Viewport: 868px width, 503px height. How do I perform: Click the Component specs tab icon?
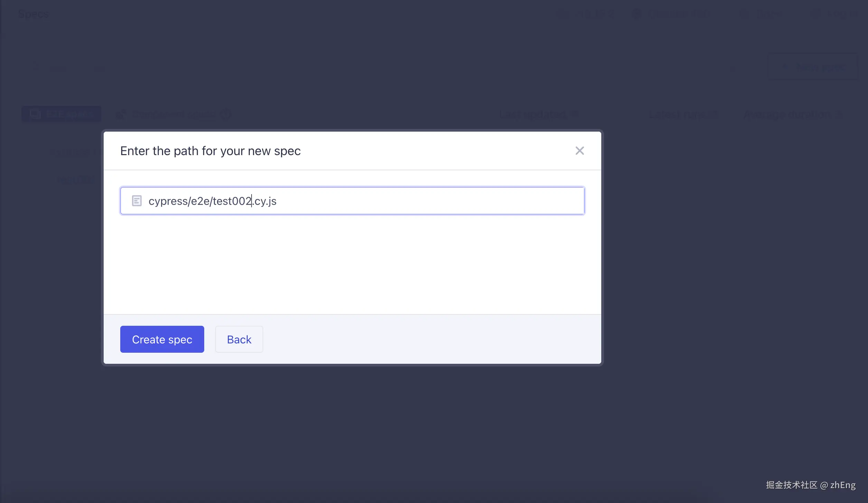(x=121, y=114)
